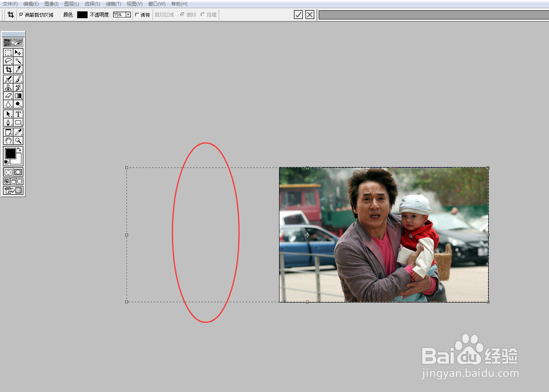Open the 文件(F) menu
The height and width of the screenshot is (392, 549).
[10, 4]
